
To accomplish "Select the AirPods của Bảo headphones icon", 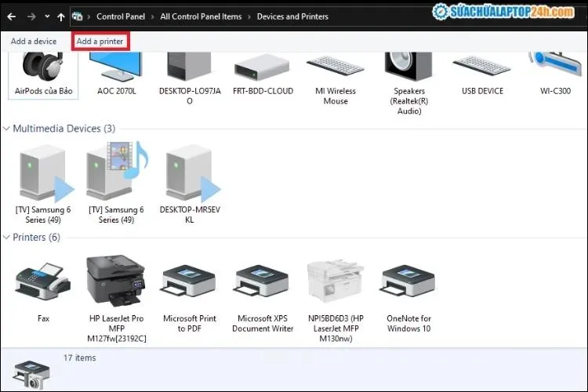I will [x=43, y=67].
